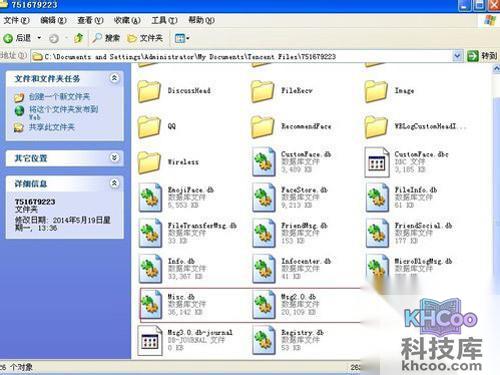The height and width of the screenshot is (375, 500).
Task: Open the 工具(T) menu
Action: tap(164, 21)
